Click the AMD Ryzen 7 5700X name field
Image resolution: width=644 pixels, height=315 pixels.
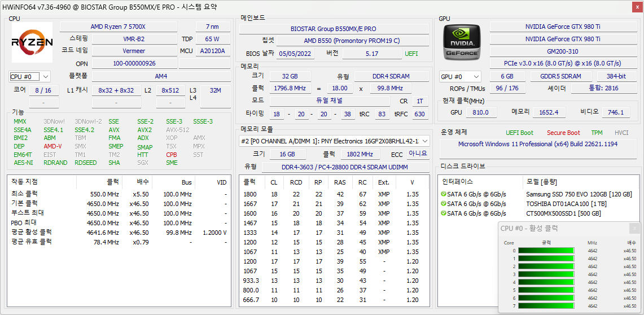point(119,27)
